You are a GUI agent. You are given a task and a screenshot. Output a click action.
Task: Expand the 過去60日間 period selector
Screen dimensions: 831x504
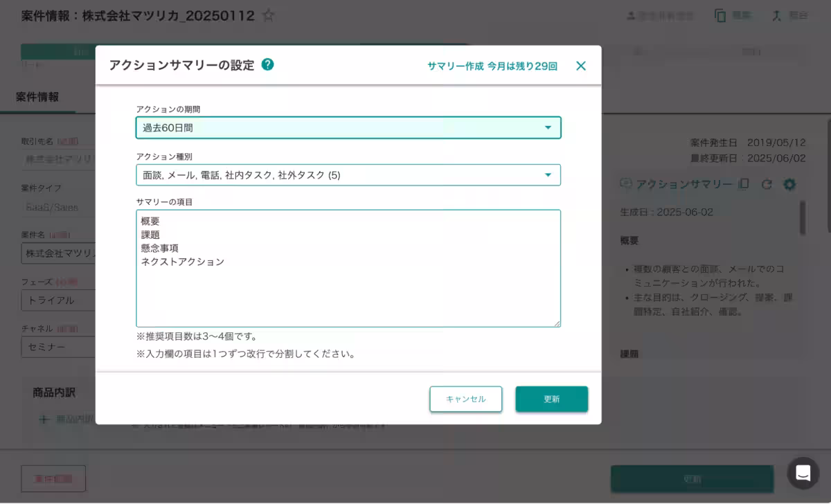tap(548, 127)
